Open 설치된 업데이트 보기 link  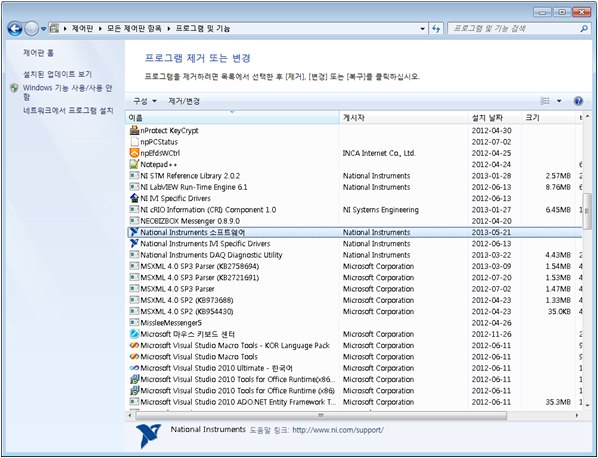click(x=57, y=74)
